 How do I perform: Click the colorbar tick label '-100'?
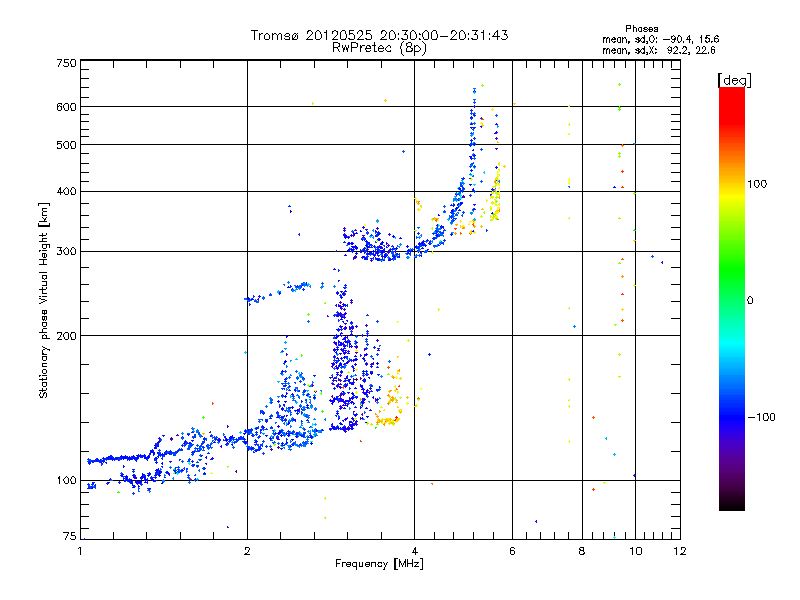(761, 417)
